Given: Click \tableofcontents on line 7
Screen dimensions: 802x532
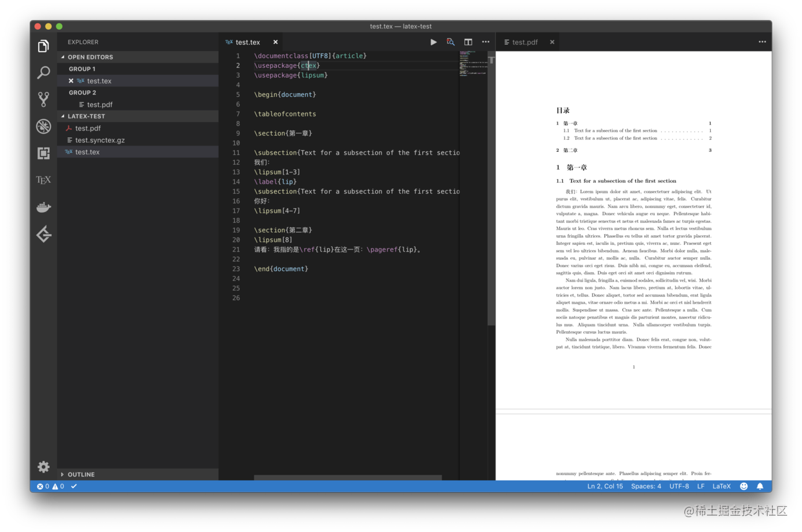Looking at the screenshot, I should [285, 114].
